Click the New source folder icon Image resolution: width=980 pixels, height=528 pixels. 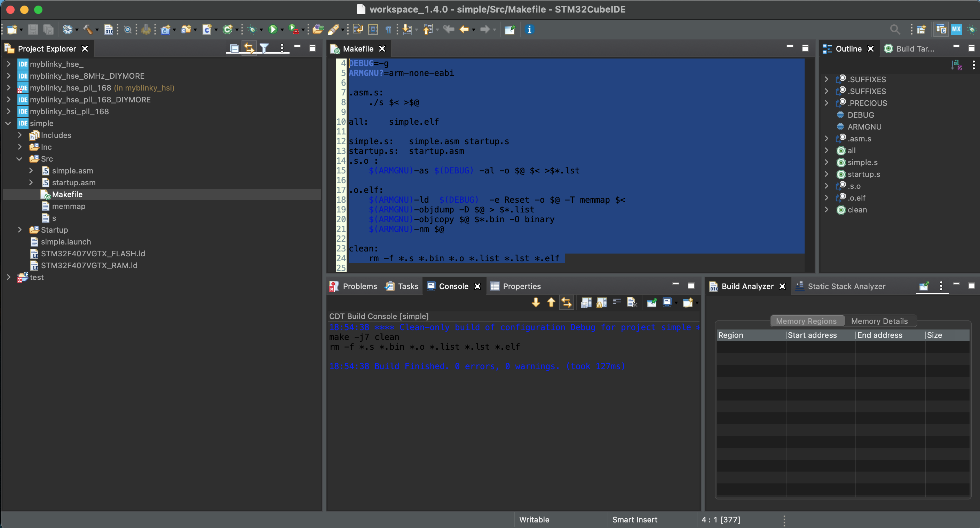pyautogui.click(x=186, y=29)
